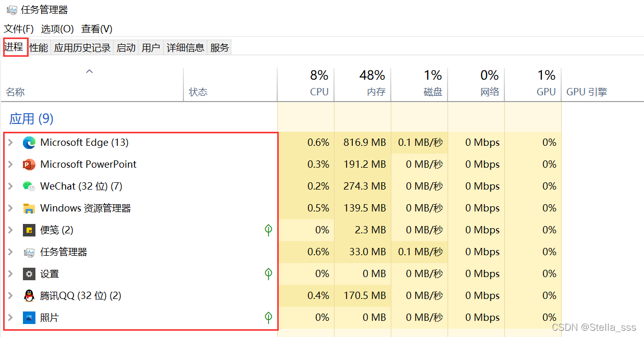Click the 任务管理器 process row icon
Screen dimensions: 644x337
[x=29, y=252]
